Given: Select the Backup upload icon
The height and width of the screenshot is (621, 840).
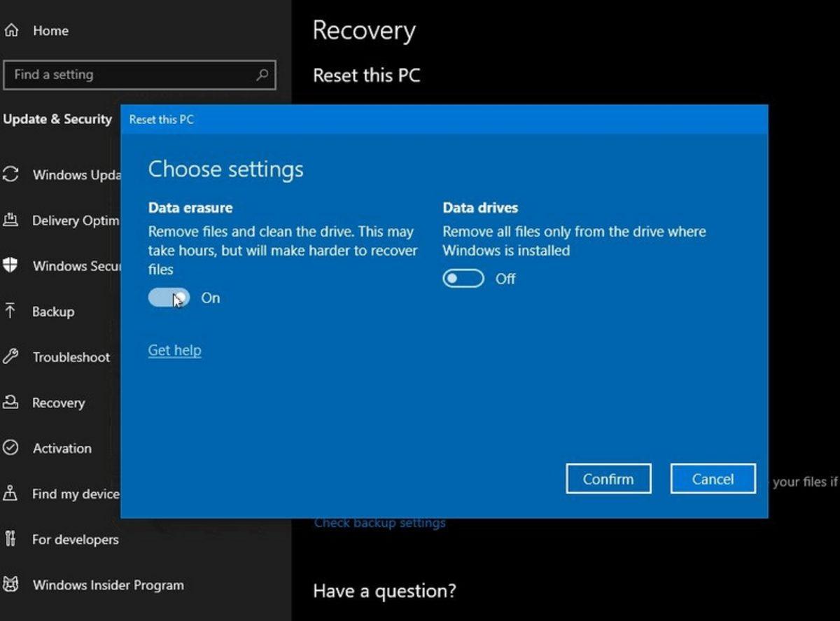Looking at the screenshot, I should 10,312.
